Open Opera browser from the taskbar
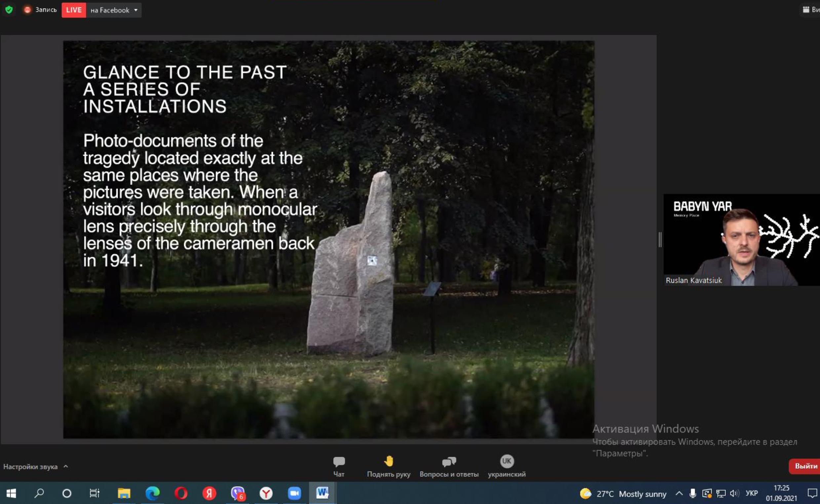This screenshot has width=820, height=504. coord(181,493)
